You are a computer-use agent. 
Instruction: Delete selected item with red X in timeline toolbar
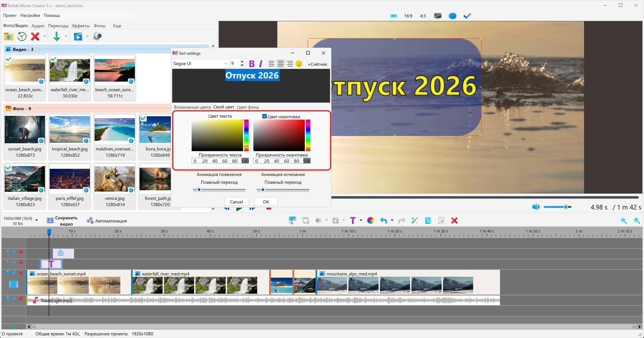454,220
